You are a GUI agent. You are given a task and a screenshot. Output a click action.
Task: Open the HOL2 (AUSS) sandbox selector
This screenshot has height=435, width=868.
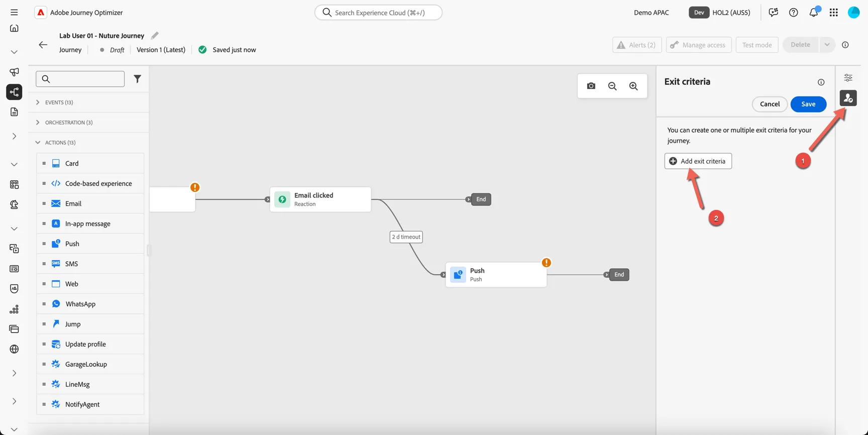pos(719,13)
